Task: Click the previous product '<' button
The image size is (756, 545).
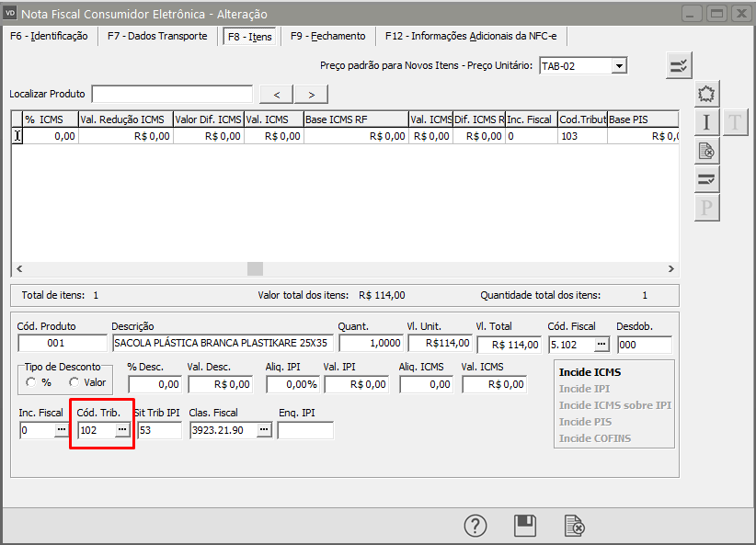Action: pos(277,95)
